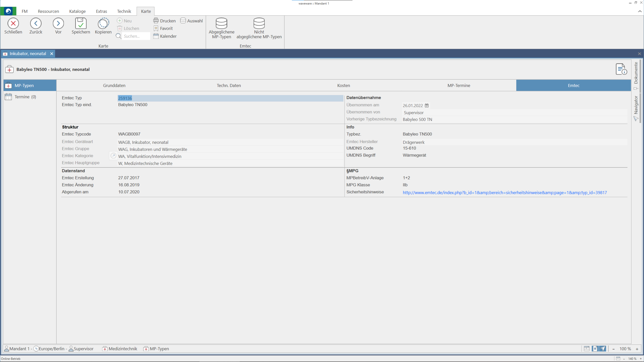The width and height of the screenshot is (644, 362).
Task: Collapse the ribbon with top-right chevron
Action: [x=640, y=11]
